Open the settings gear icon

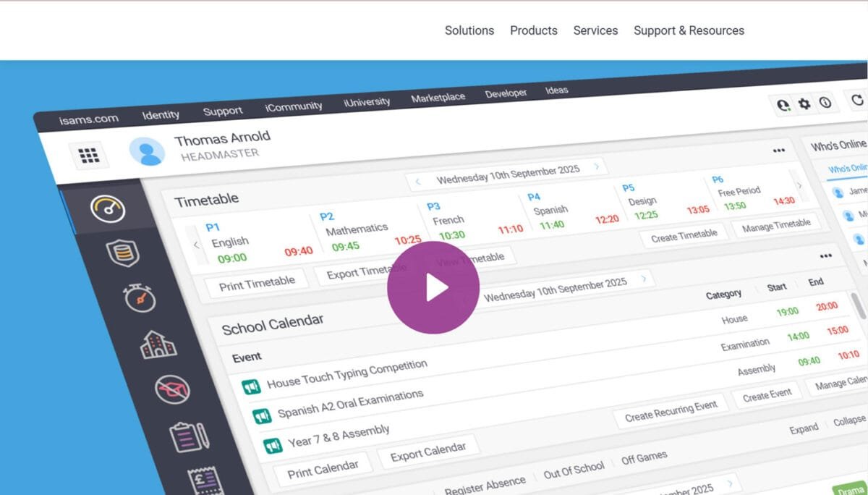tap(804, 104)
